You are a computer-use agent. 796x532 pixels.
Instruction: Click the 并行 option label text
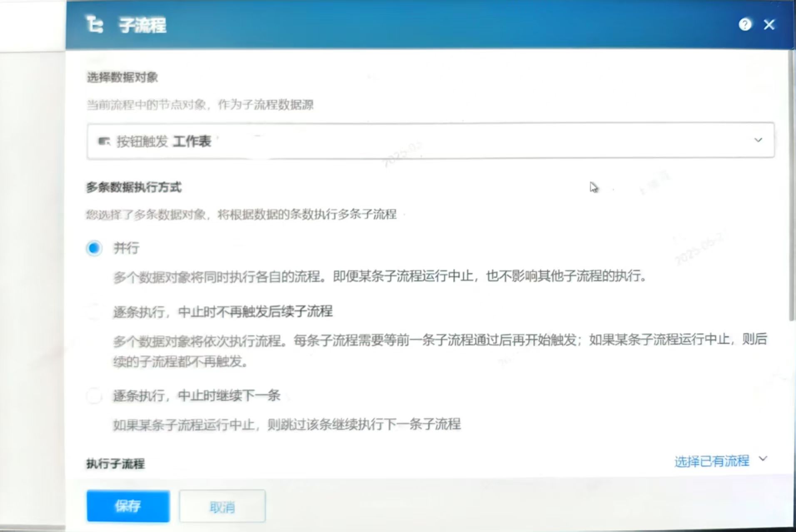coord(127,248)
